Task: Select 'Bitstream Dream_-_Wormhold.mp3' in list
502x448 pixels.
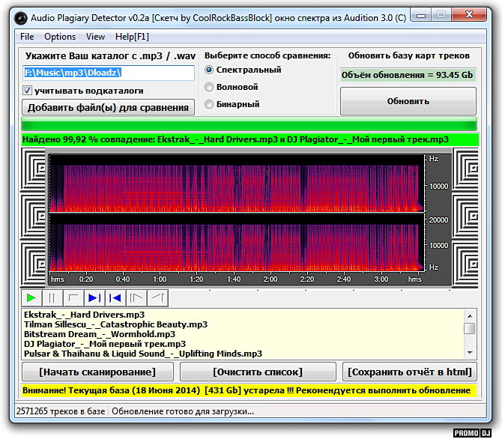Action: (100, 334)
